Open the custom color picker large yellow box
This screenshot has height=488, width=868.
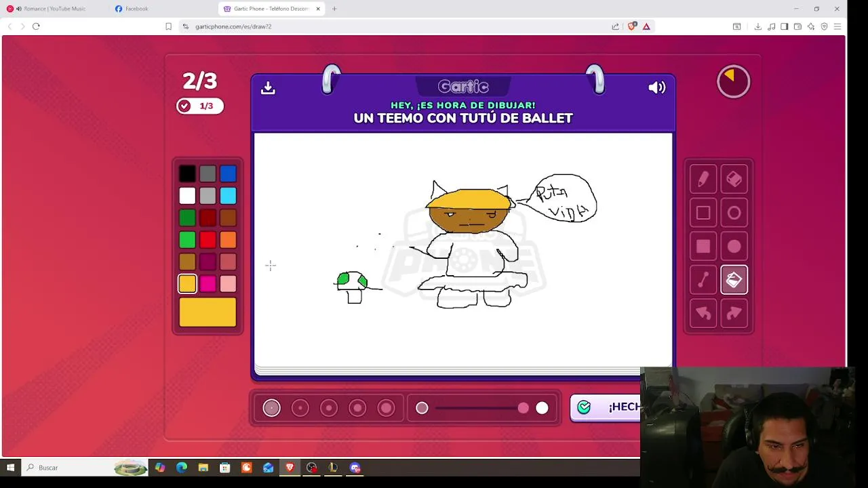click(x=208, y=312)
